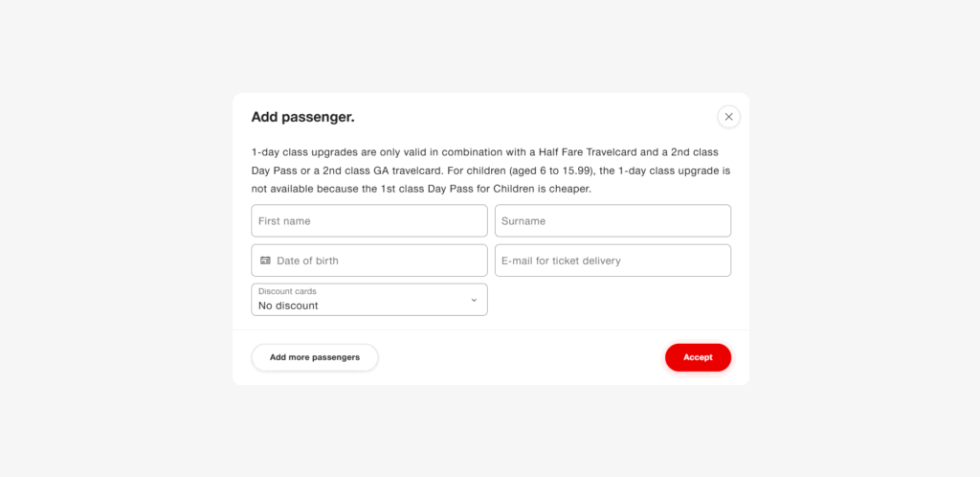Confirm with the red Accept button
The width and height of the screenshot is (980, 477).
698,357
